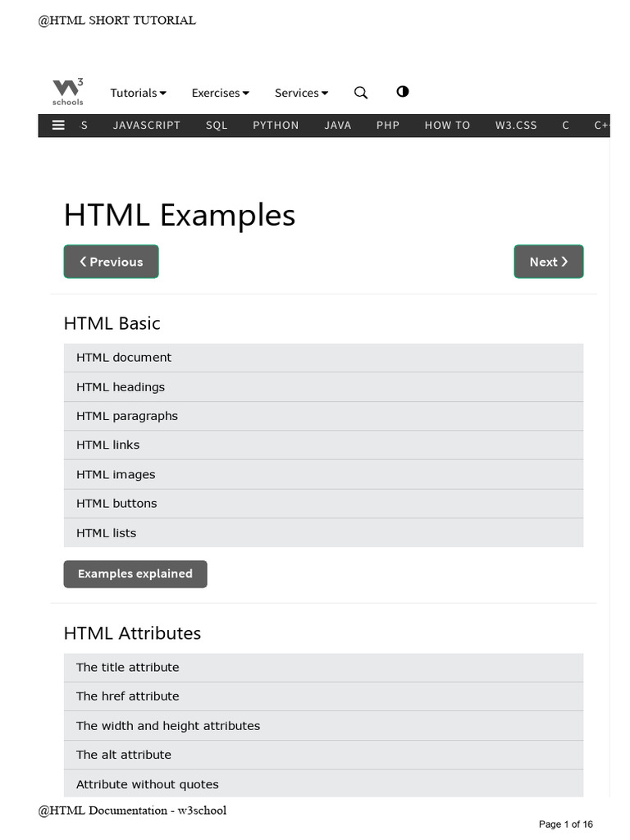Screen dimensions: 630x840
Task: Open the HTML headings example
Action: 121,387
